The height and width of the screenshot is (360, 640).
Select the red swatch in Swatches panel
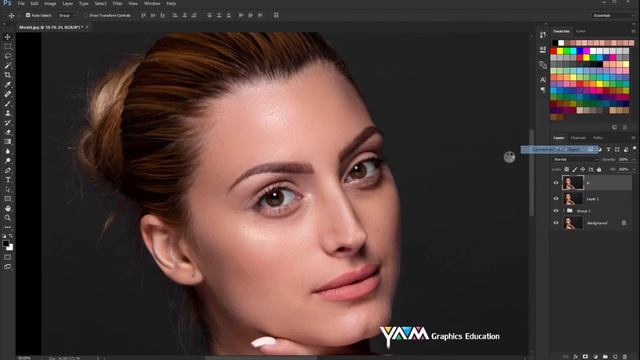(x=553, y=51)
